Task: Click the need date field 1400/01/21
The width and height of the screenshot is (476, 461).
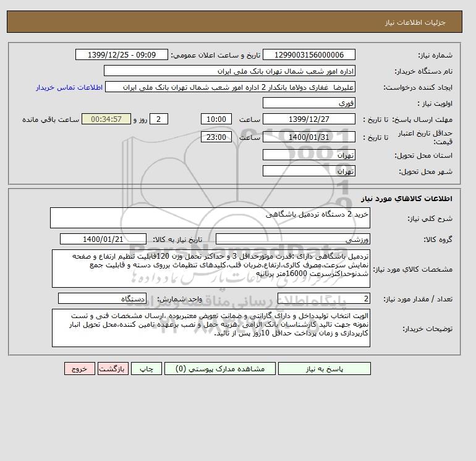Action: click(x=103, y=239)
